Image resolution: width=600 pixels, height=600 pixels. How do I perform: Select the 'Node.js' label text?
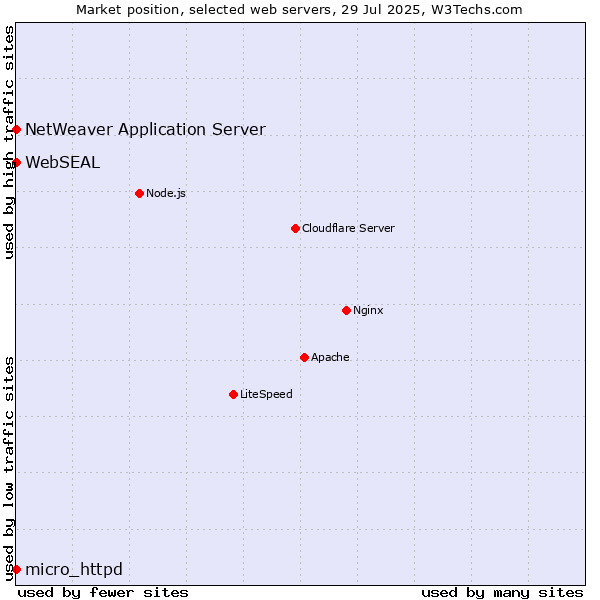point(166,193)
